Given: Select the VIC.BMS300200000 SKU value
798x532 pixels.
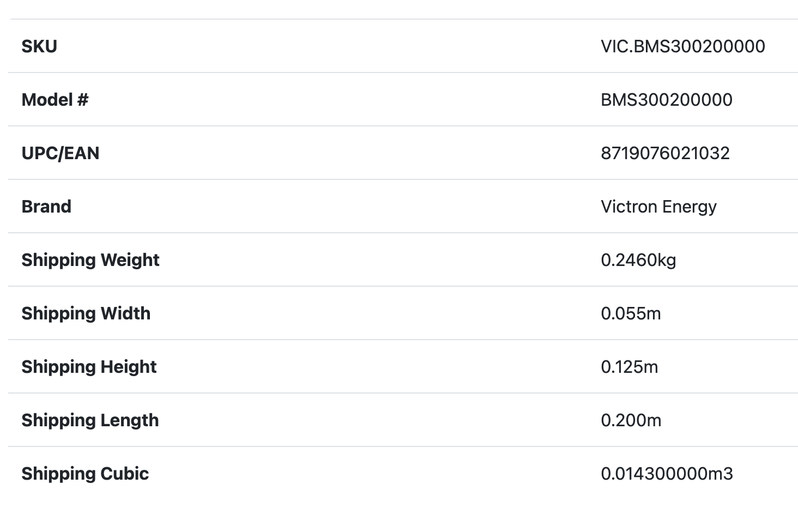Looking at the screenshot, I should [682, 46].
